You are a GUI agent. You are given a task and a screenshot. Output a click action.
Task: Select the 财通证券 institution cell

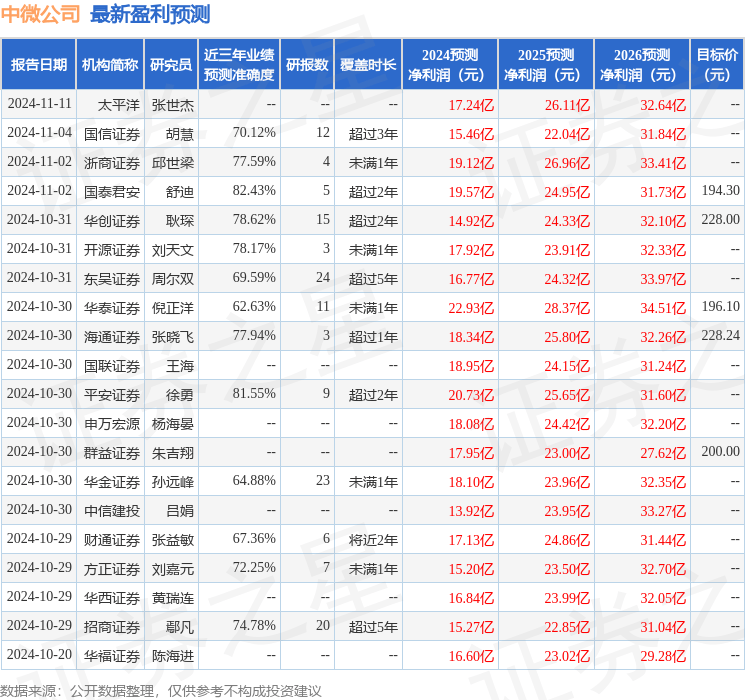pos(112,540)
